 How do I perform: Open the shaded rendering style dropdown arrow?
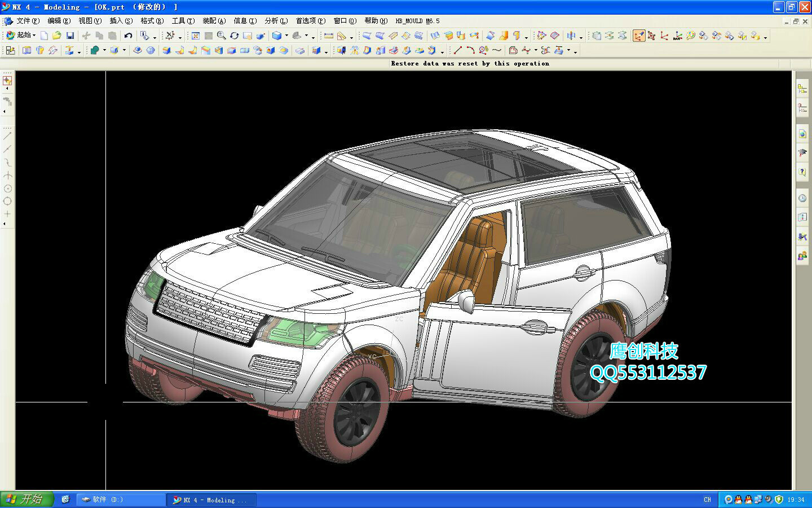(x=286, y=36)
